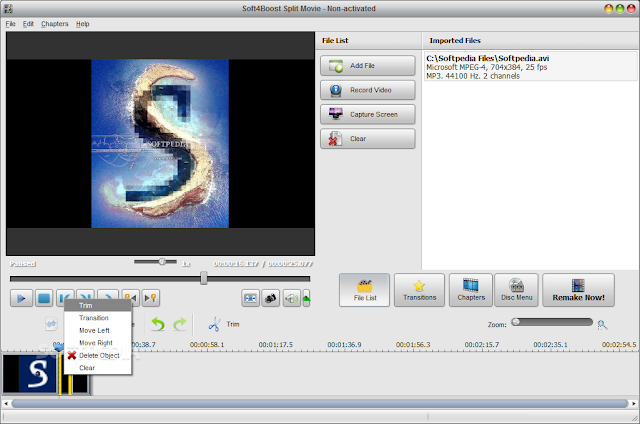The height and width of the screenshot is (424, 640).
Task: Click the blue timeline playhead marker
Action: pos(59,348)
